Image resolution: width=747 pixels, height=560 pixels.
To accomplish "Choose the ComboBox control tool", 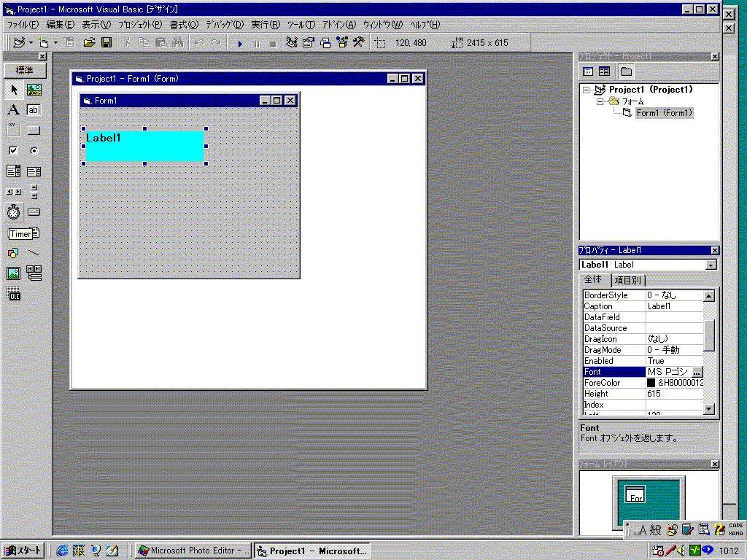I will [x=14, y=171].
